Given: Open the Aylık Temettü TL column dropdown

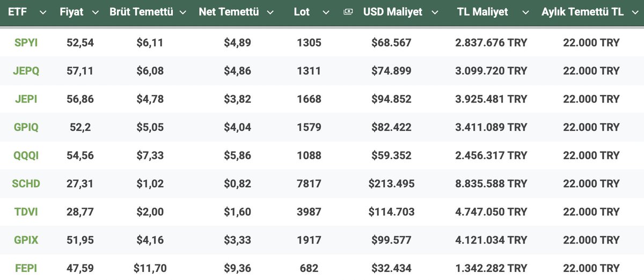Looking at the screenshot, I should click(x=634, y=12).
